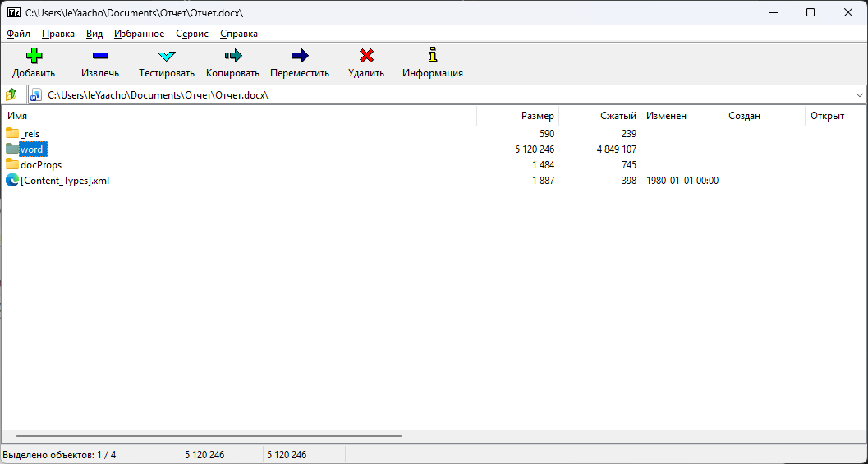The width and height of the screenshot is (868, 464).
Task: Click modified date 1980-01-01 00:00
Action: (682, 180)
